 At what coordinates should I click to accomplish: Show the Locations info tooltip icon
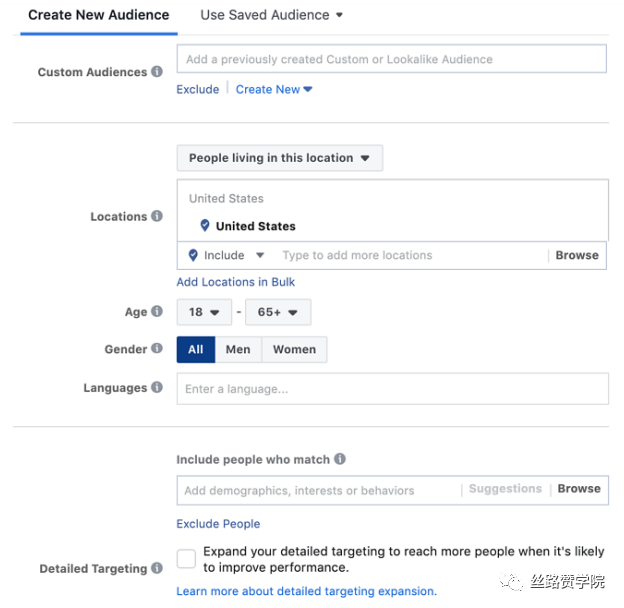pos(157,216)
